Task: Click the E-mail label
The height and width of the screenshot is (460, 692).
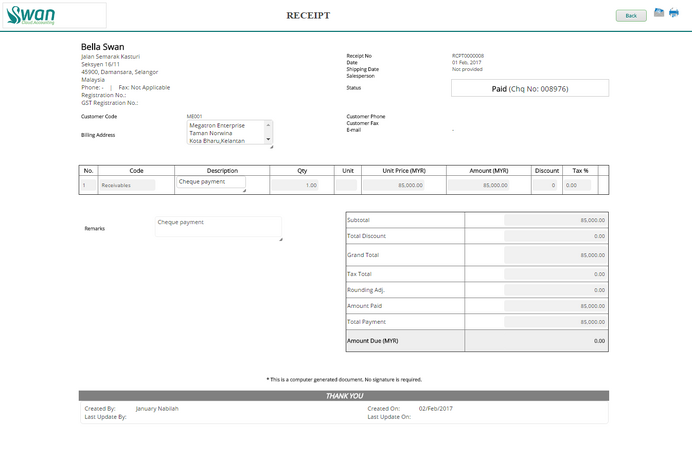Action: [354, 130]
